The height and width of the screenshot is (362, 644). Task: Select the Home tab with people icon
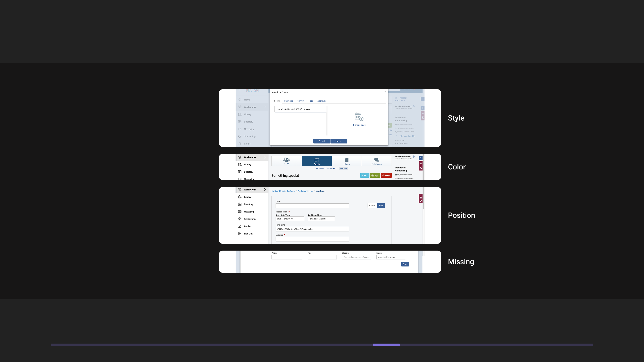286,161
